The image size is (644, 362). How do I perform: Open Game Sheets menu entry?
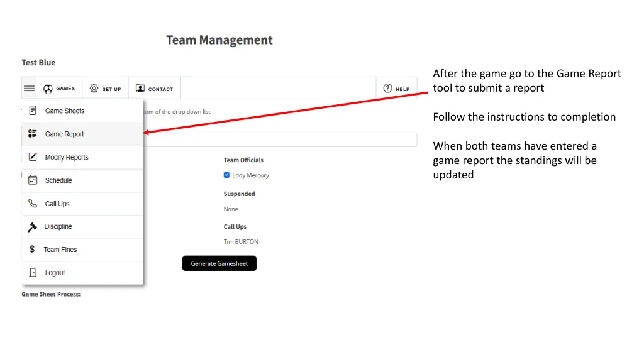tap(82, 111)
